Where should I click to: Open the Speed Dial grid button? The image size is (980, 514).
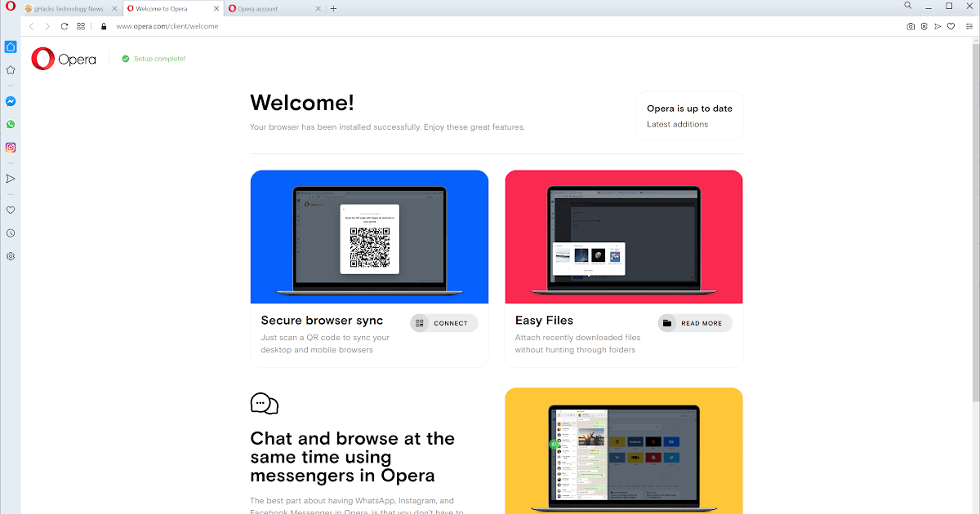81,26
